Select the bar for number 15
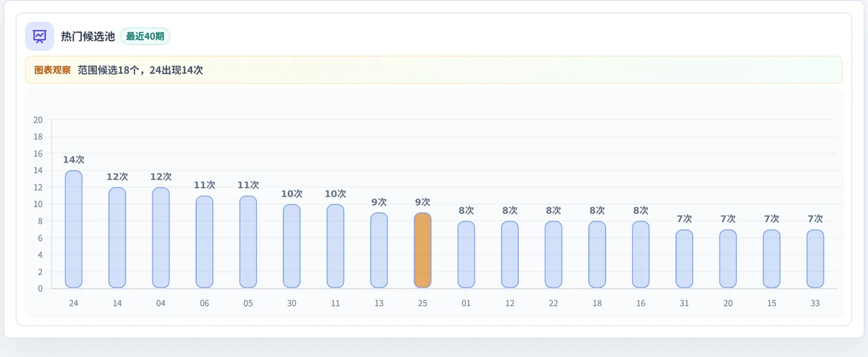Image resolution: width=868 pixels, height=357 pixels. [772, 259]
